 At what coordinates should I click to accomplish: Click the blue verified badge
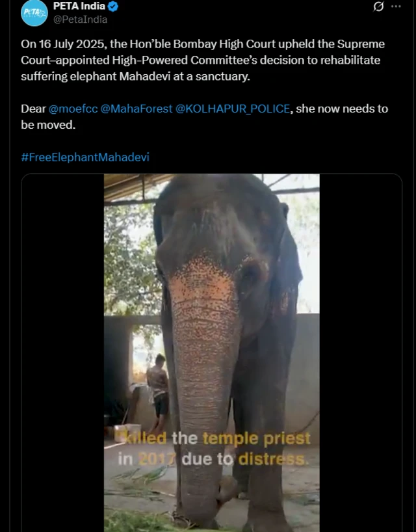pos(114,7)
